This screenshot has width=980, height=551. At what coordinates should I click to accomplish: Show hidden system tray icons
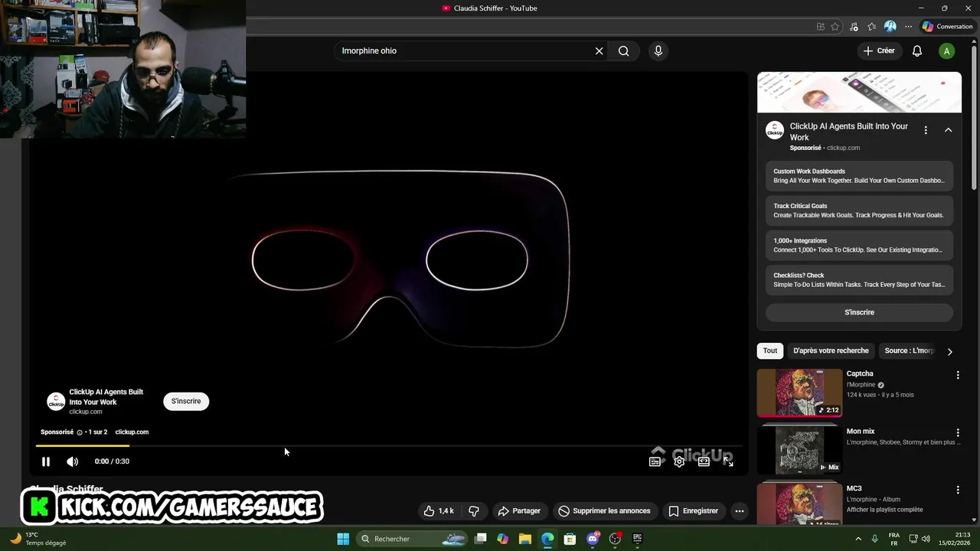(857, 539)
